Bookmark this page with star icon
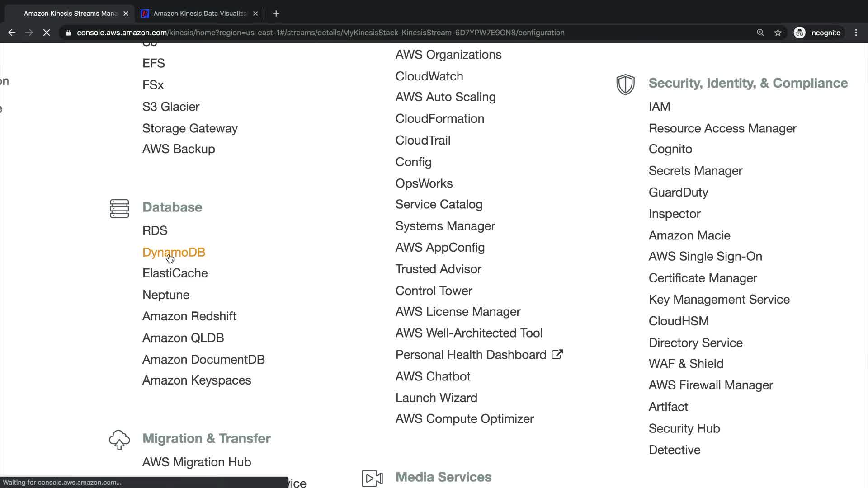 coord(778,33)
